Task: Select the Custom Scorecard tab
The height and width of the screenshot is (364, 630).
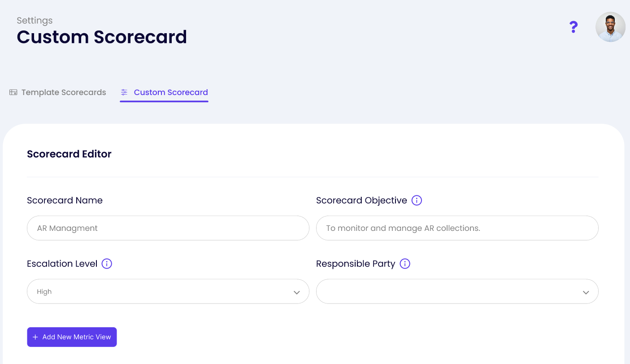Action: 170,92
